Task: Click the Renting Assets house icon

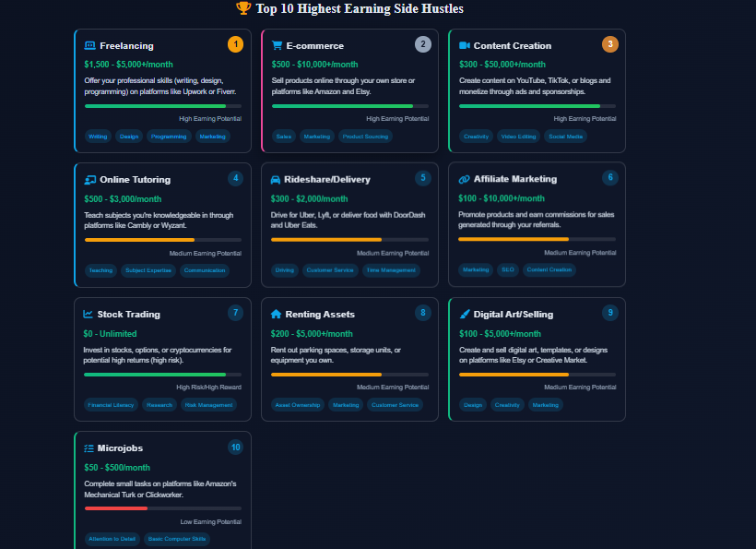Action: [277, 313]
